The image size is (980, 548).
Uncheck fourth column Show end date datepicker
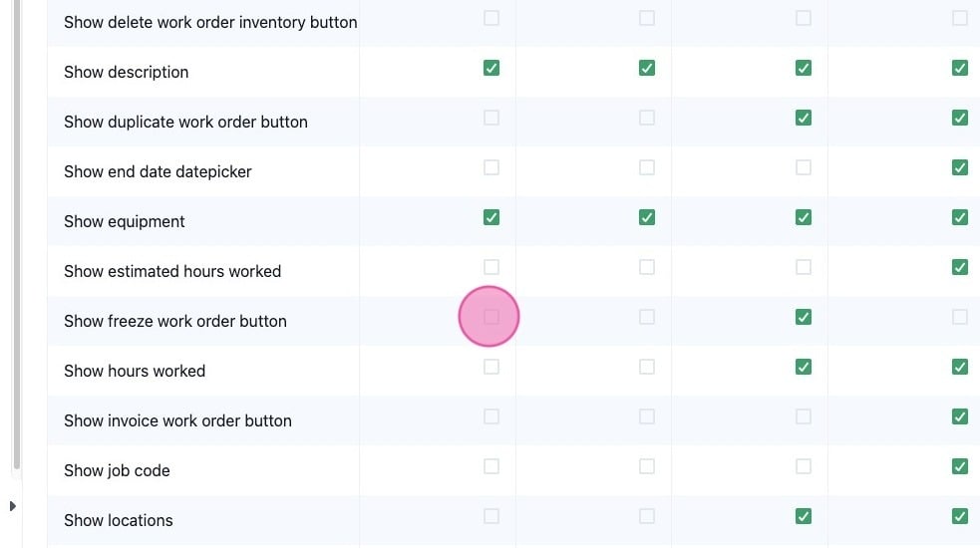pos(960,167)
